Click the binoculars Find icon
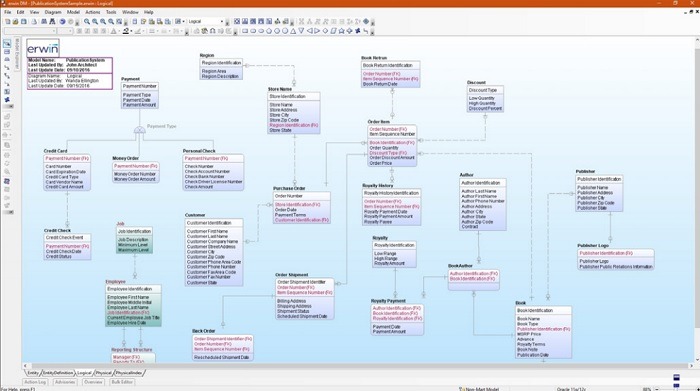Screen dimensions: 700x391 pos(52,21)
